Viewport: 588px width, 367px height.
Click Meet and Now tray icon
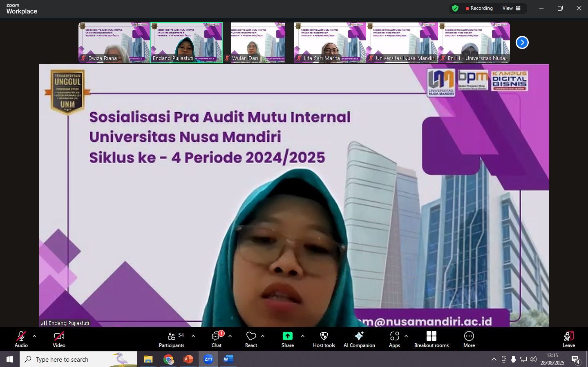coord(504,359)
